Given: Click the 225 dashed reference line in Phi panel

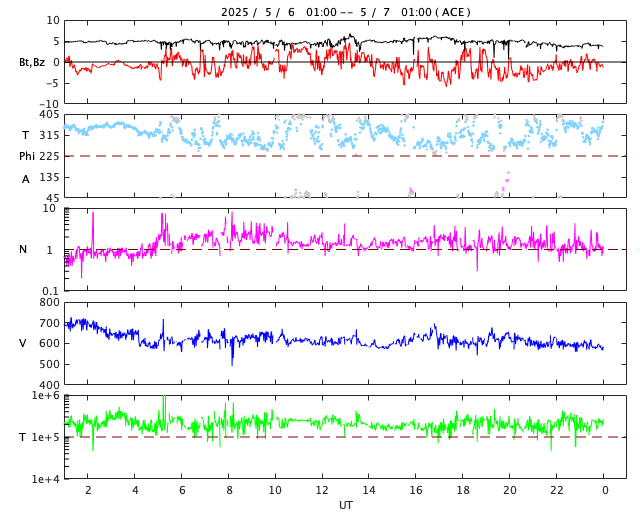Looking at the screenshot, I should (346, 156).
